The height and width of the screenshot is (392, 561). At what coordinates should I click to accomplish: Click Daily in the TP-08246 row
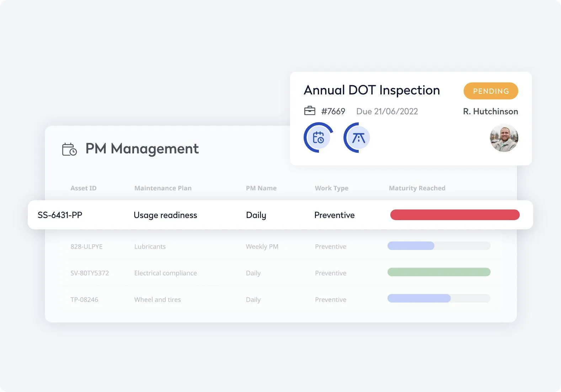pos(253,300)
